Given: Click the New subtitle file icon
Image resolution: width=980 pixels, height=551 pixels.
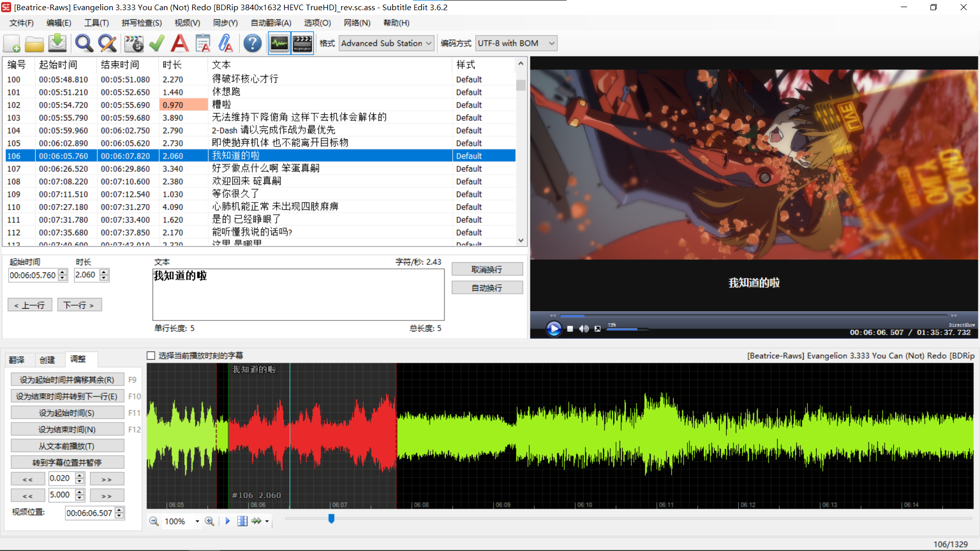Looking at the screenshot, I should coord(12,43).
